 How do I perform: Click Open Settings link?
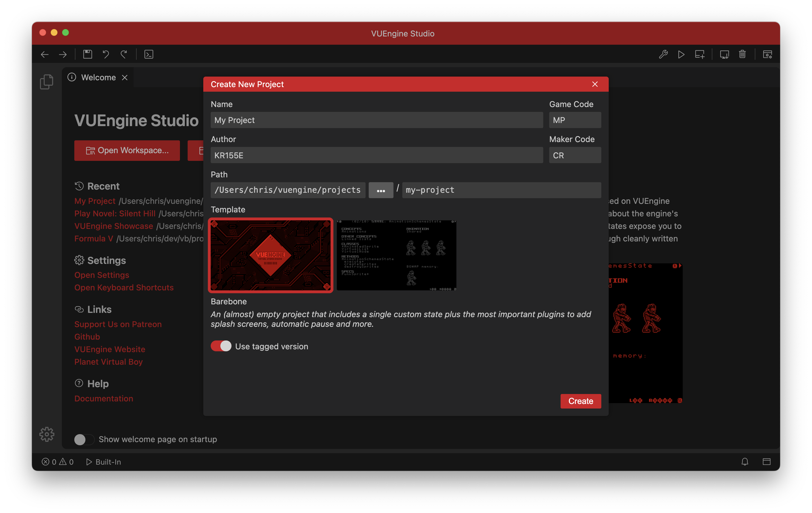point(101,275)
